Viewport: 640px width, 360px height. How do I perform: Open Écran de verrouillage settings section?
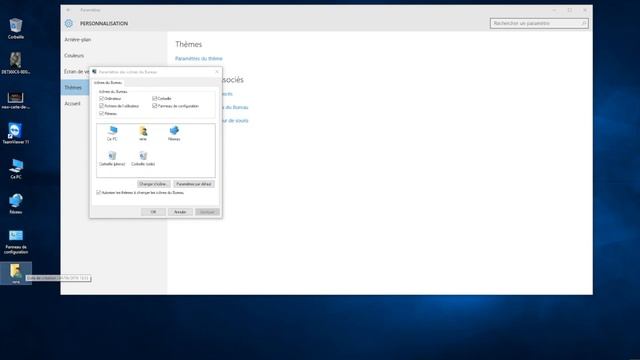[76, 71]
